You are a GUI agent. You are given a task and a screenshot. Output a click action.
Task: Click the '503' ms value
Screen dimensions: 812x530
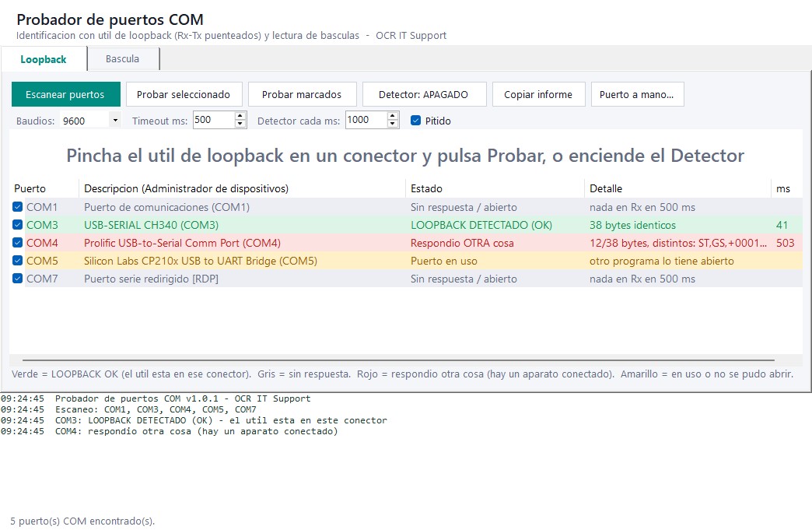point(785,243)
